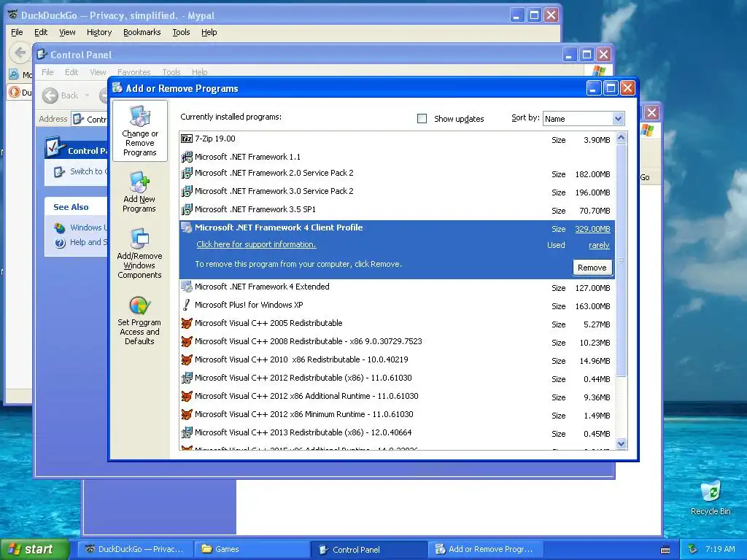Viewport: 747px width, 560px height.
Task: Click the Visual C++ 2008 Redistributable icon
Action: [187, 341]
